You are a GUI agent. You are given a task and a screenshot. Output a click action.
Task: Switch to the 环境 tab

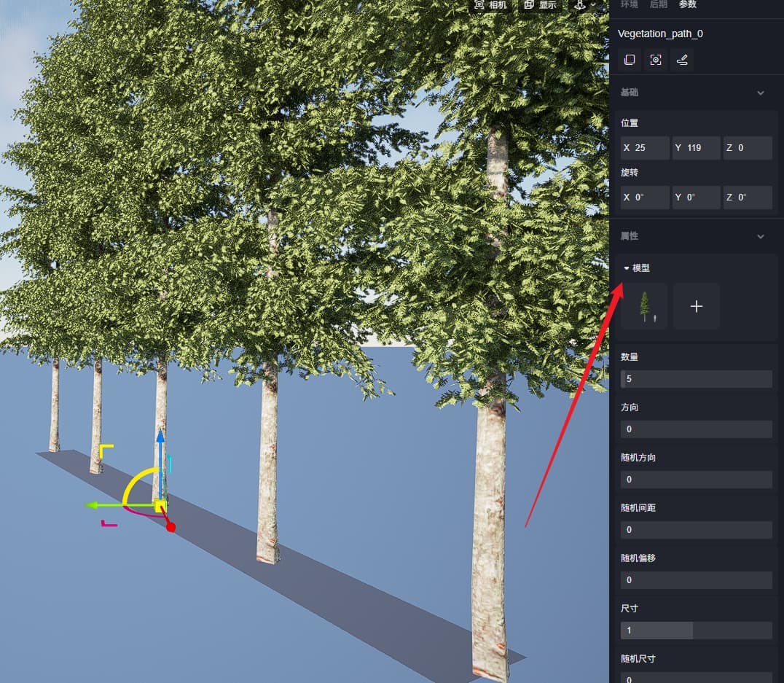[629, 4]
